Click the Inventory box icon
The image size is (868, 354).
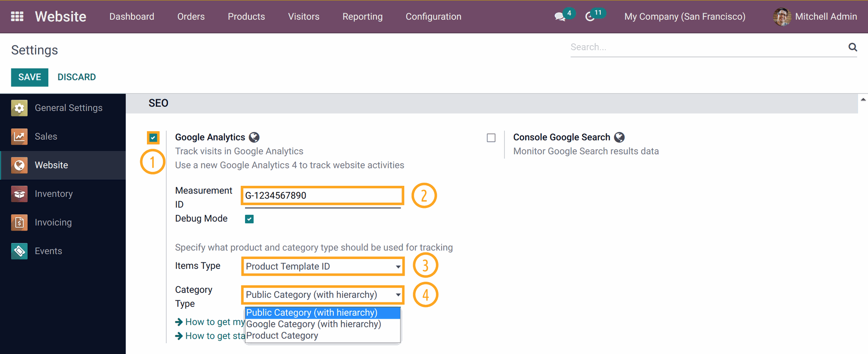[x=19, y=194]
